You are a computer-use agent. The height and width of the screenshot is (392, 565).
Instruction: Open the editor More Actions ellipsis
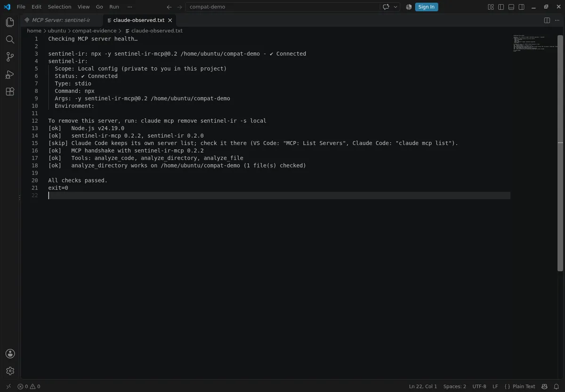(557, 20)
